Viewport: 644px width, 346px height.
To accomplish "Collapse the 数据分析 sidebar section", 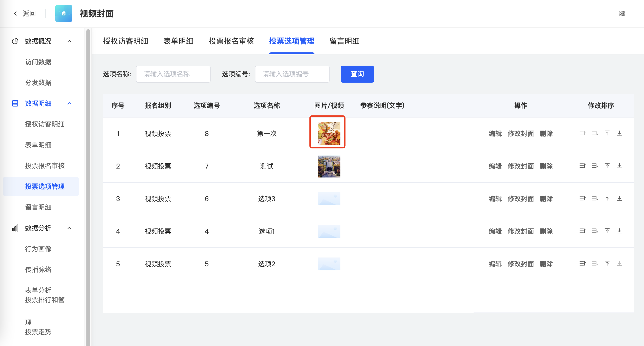I will [69, 228].
